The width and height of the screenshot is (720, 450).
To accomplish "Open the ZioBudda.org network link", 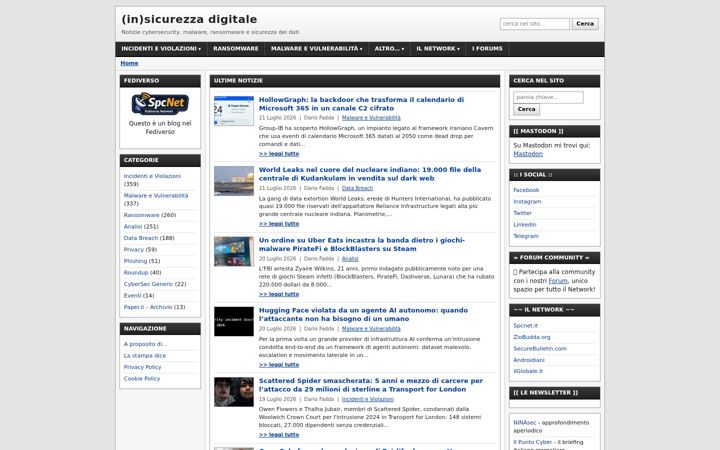I will pyautogui.click(x=532, y=337).
